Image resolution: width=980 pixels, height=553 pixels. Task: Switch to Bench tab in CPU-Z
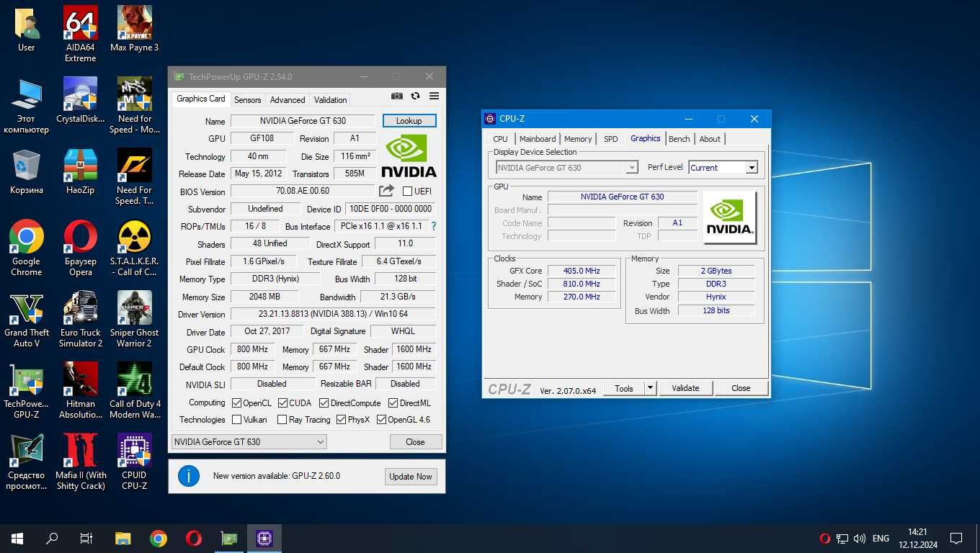point(679,139)
